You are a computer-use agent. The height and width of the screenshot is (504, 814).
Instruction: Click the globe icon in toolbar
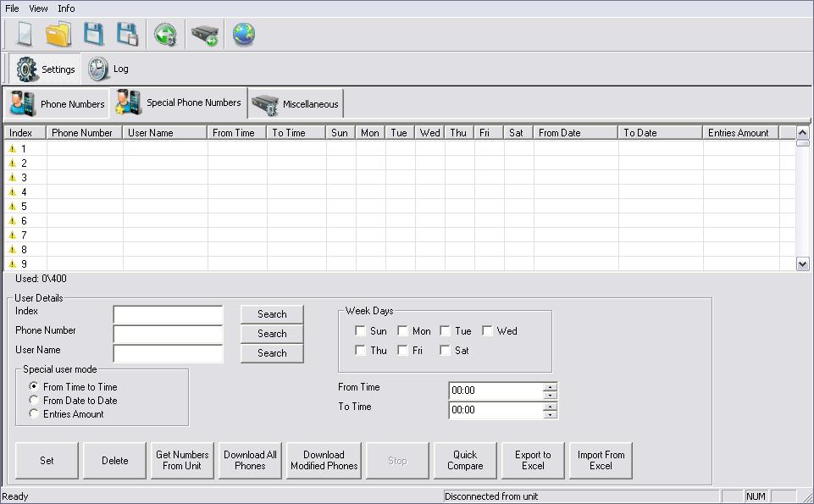click(244, 35)
